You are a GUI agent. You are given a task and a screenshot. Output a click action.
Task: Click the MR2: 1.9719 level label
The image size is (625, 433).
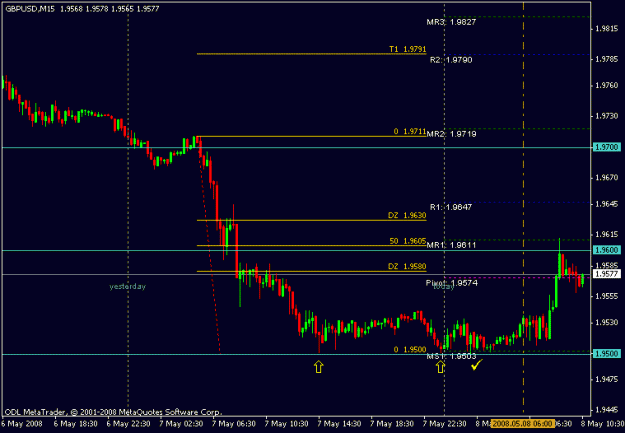pos(451,134)
